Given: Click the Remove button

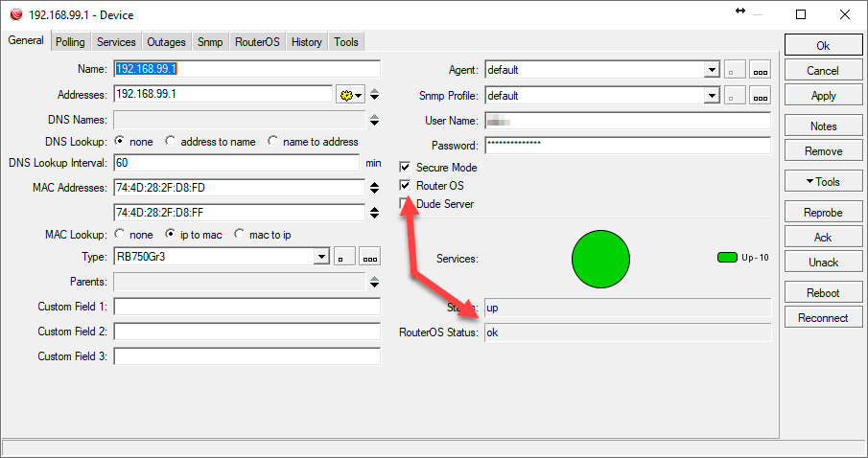Looking at the screenshot, I should coord(823,151).
